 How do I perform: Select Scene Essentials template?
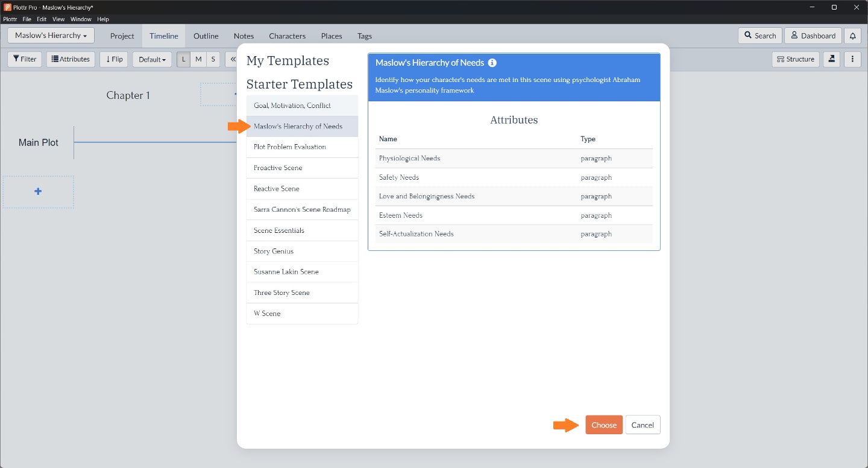(x=302, y=230)
